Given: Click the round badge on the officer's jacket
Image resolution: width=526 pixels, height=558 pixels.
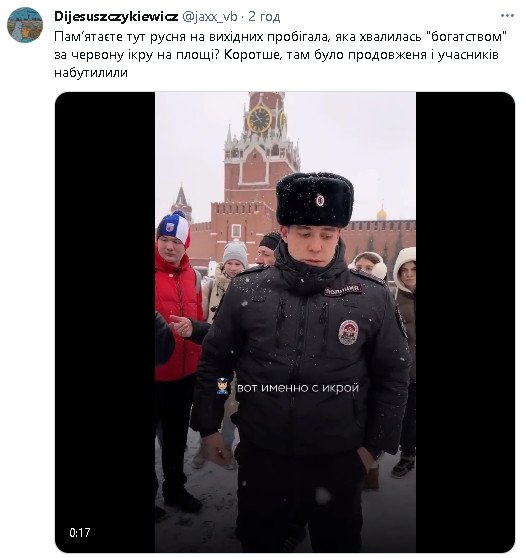Looking at the screenshot, I should click(348, 332).
